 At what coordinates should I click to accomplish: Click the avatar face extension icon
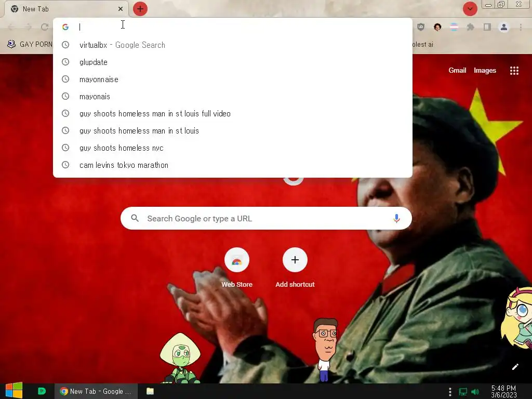437,27
